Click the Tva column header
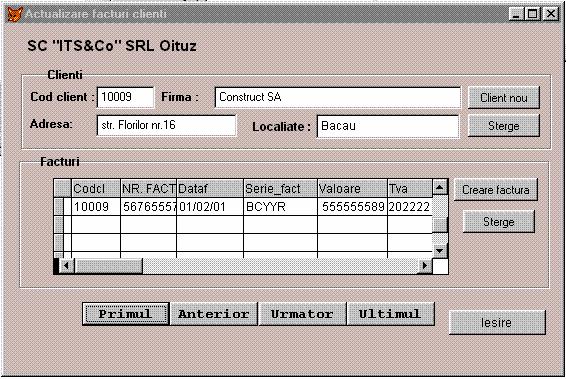Viewport: 566px width, 379px height. [x=410, y=188]
